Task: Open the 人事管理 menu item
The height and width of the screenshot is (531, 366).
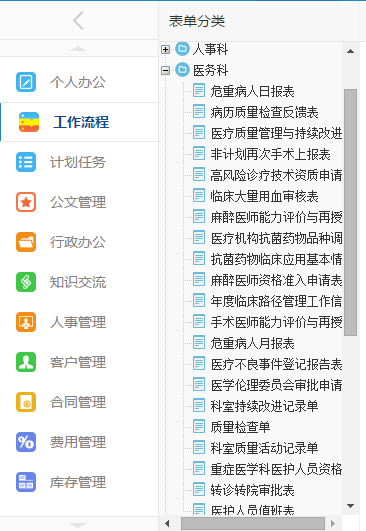Action: tap(79, 322)
